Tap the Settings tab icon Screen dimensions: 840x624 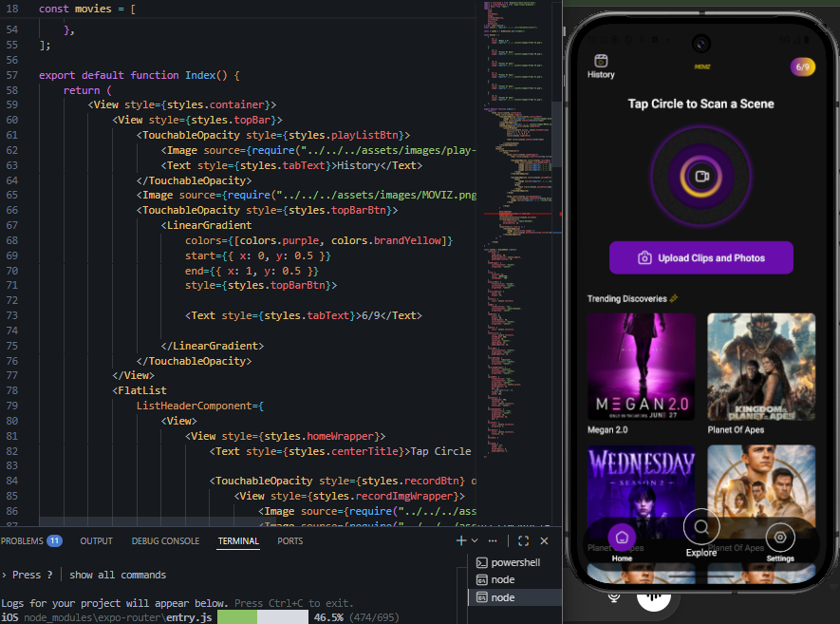click(x=780, y=537)
